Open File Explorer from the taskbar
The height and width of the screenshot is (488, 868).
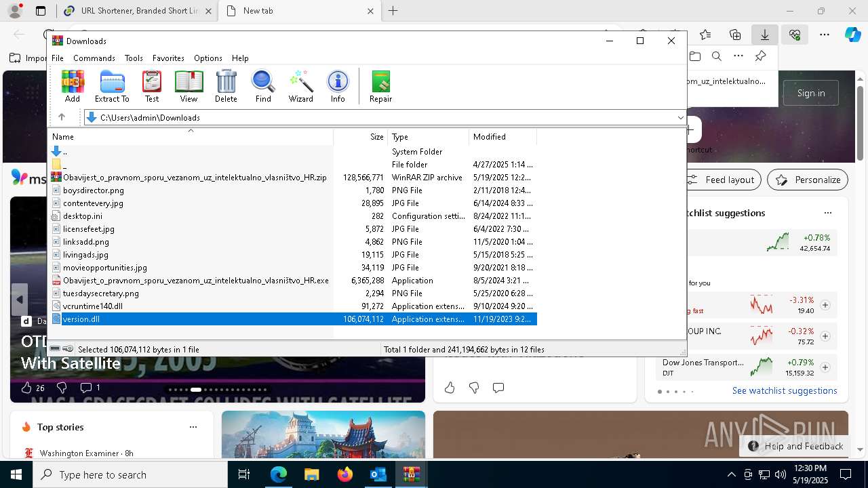[311, 475]
